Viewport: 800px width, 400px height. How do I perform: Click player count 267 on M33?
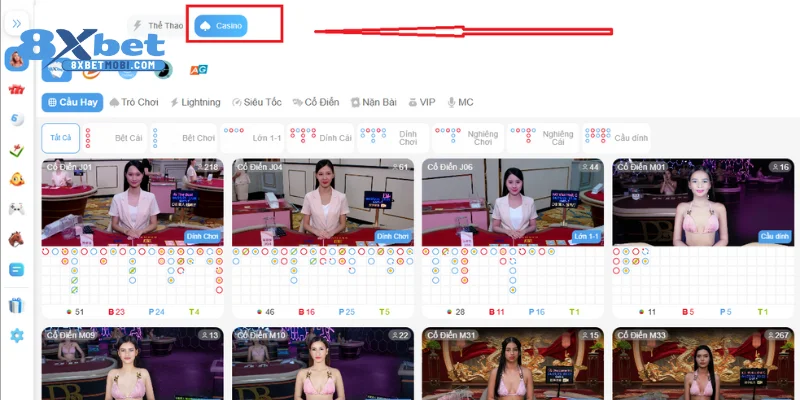click(x=779, y=336)
